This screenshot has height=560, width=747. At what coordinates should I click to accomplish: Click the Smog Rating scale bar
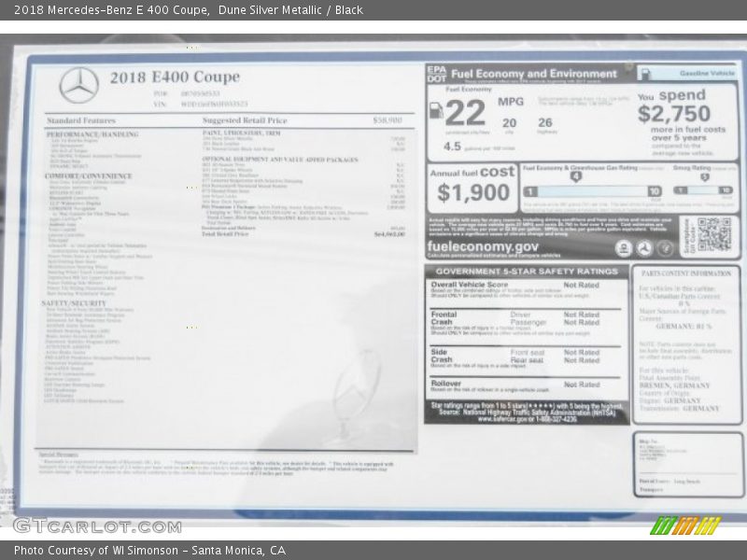(703, 190)
